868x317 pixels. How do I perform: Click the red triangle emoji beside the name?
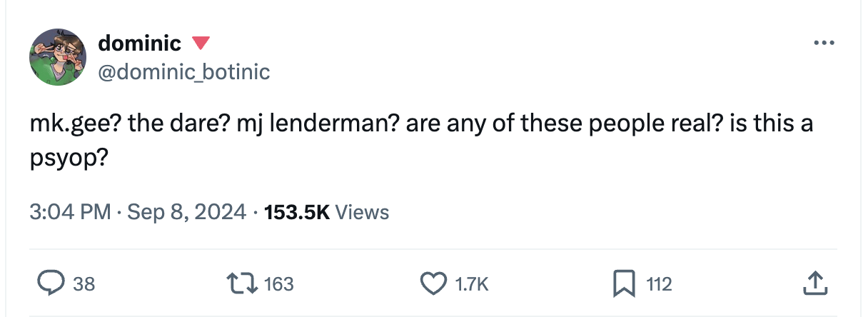201,44
